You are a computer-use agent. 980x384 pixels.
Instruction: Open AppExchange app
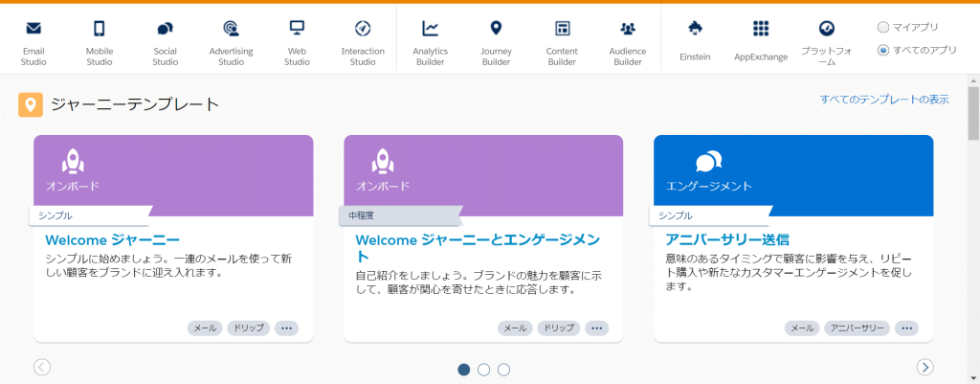pos(761,40)
